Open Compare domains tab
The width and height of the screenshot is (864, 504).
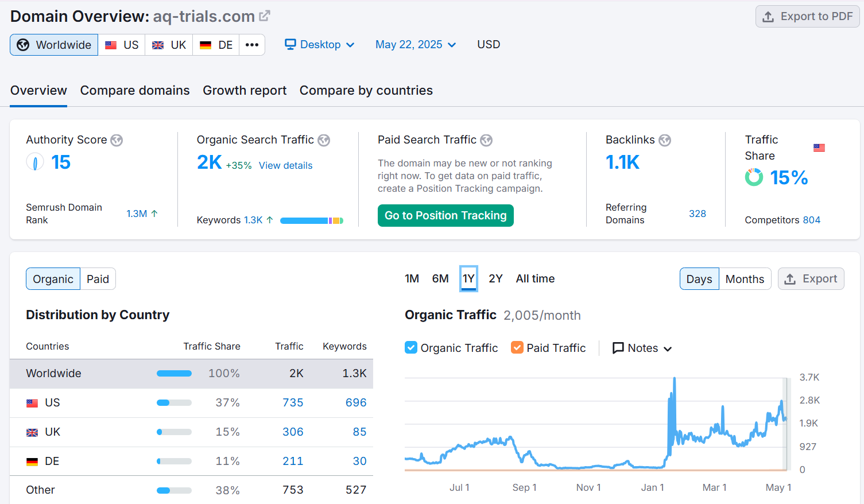135,91
